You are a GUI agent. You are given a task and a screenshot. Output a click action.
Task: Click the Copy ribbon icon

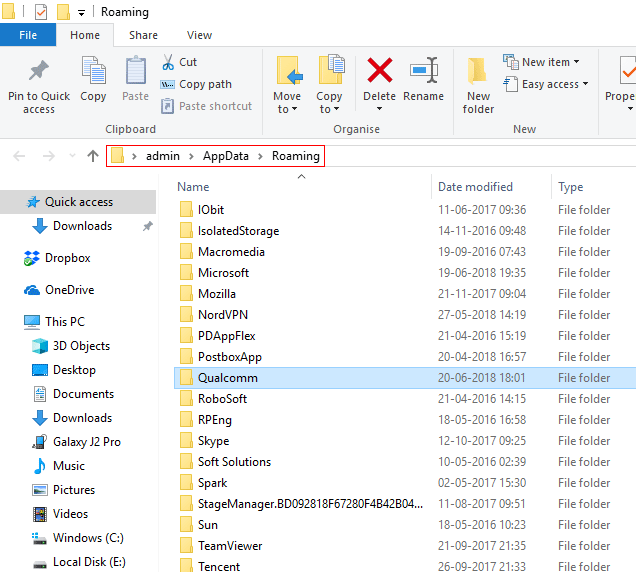pyautogui.click(x=94, y=70)
